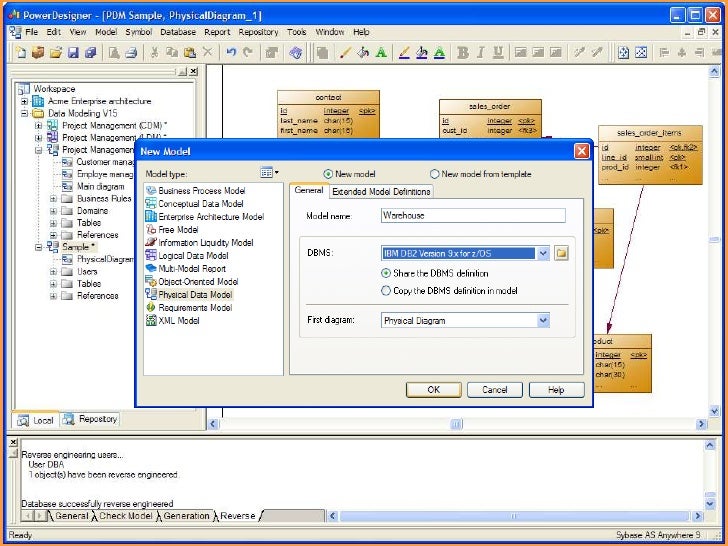This screenshot has height=546, width=728.
Task: Click the Print icon in toolbar
Action: pyautogui.click(x=131, y=52)
